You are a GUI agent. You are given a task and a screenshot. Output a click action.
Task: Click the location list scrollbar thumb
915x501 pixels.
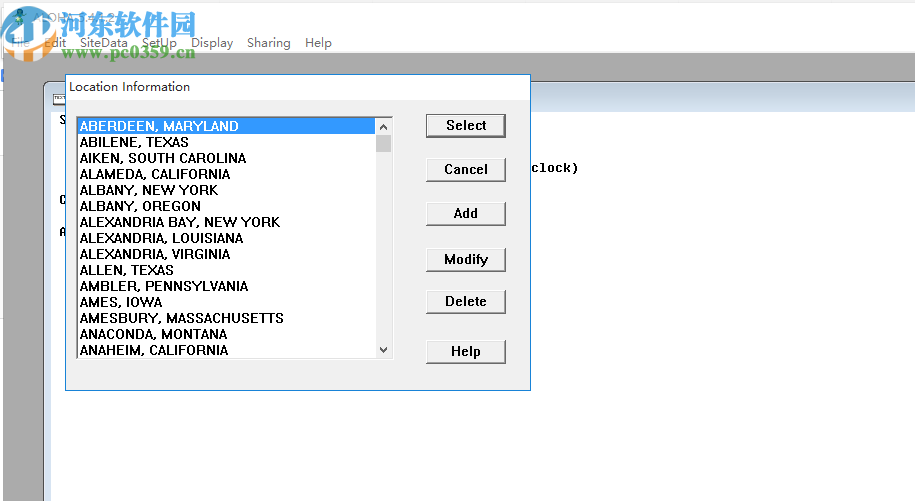coord(383,143)
